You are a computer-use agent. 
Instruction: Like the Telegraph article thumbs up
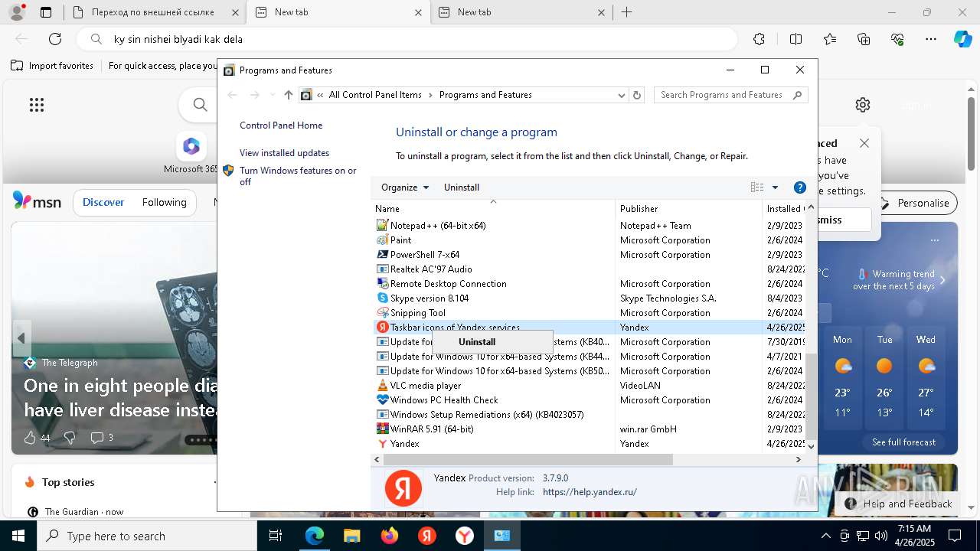[x=29, y=438]
